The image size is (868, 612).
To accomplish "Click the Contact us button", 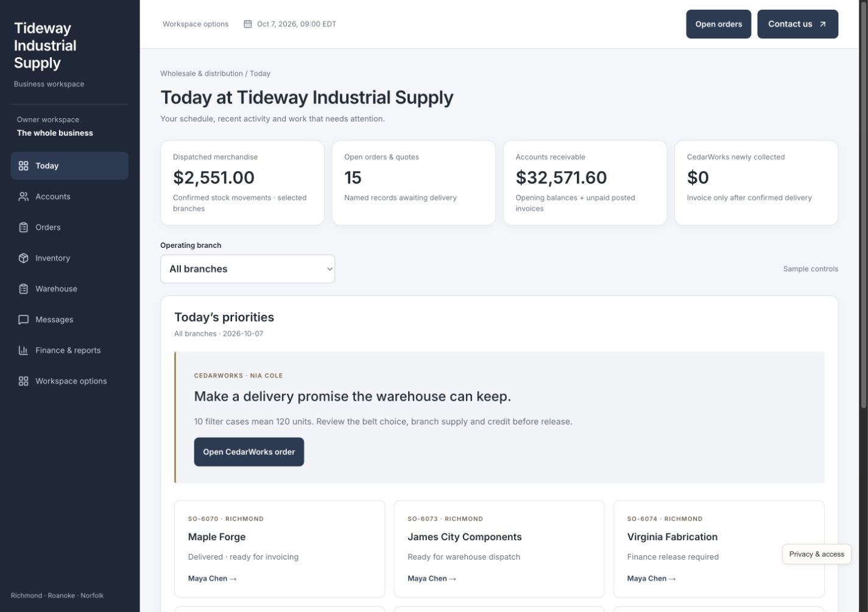I will [798, 24].
